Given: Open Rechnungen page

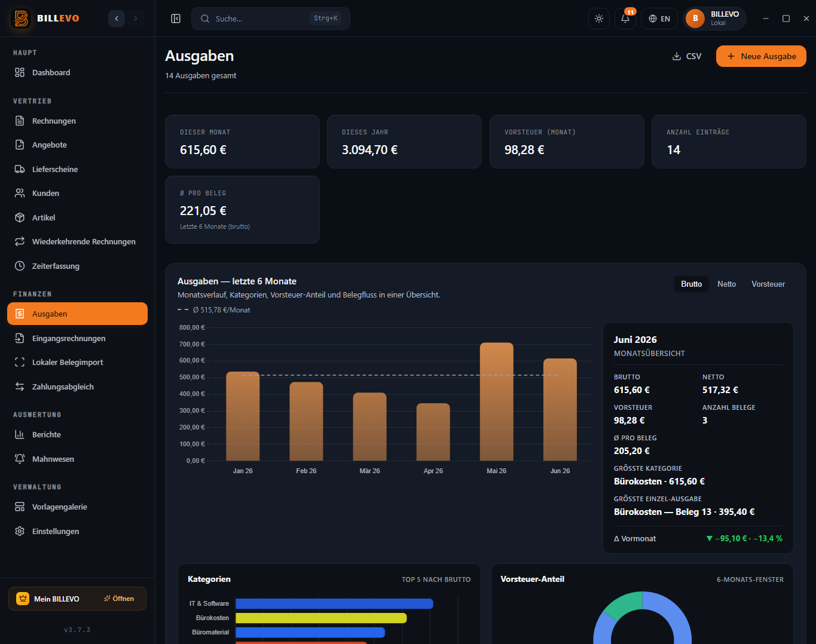Looking at the screenshot, I should pos(77,121).
